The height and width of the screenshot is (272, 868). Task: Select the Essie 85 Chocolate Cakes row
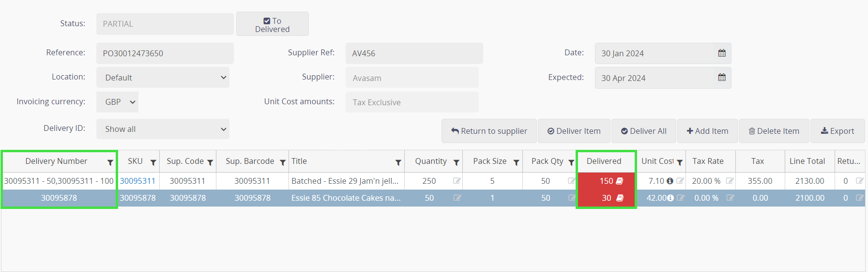tap(346, 198)
